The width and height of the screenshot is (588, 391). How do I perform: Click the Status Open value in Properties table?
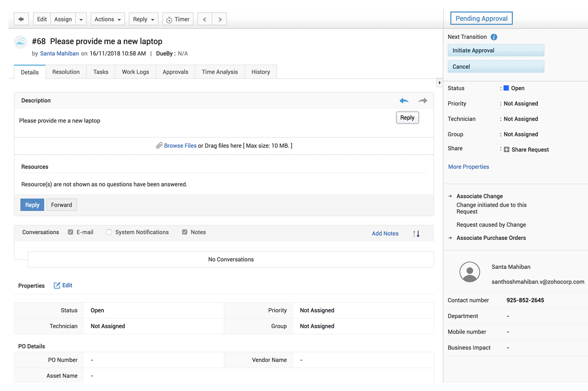click(97, 311)
